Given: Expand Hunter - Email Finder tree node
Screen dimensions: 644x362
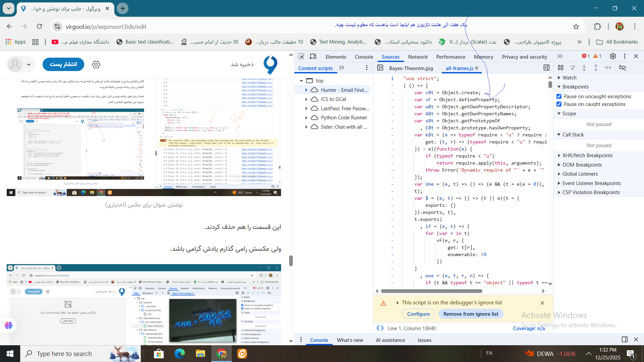Looking at the screenshot, I should coord(306,90).
